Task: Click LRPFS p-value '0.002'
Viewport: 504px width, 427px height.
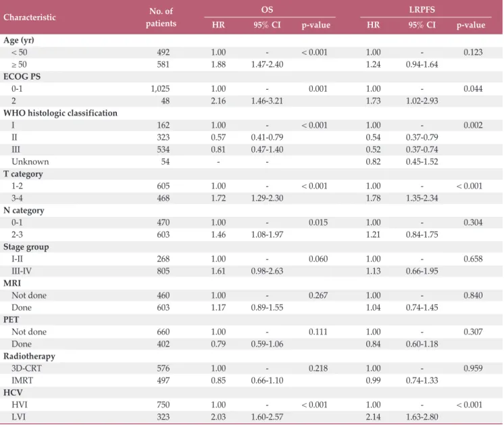Action: [x=473, y=126]
